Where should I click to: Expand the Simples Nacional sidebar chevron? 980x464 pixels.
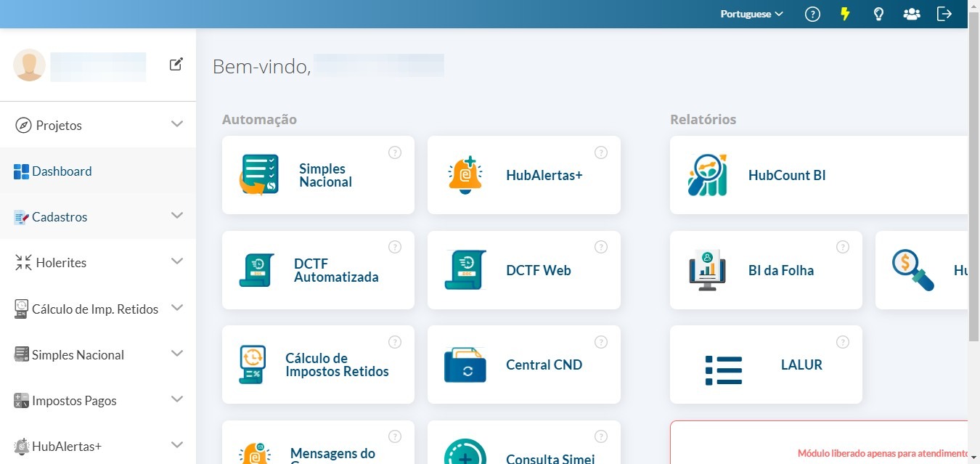click(x=177, y=354)
